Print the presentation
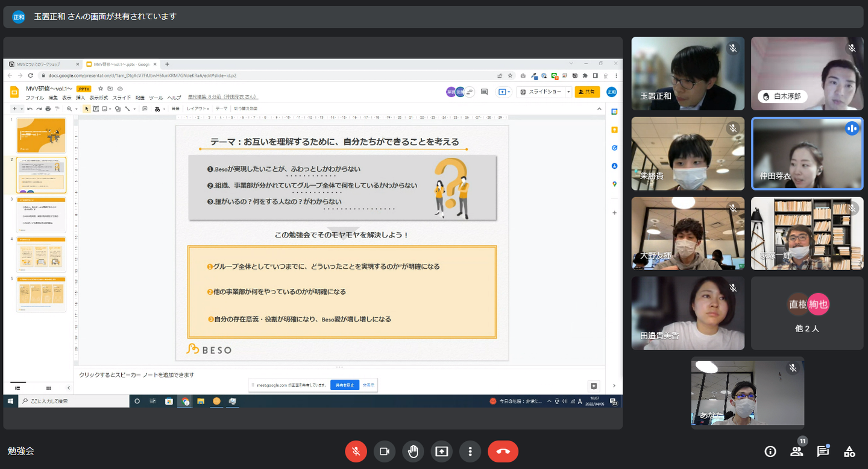The image size is (868, 469). [48, 109]
